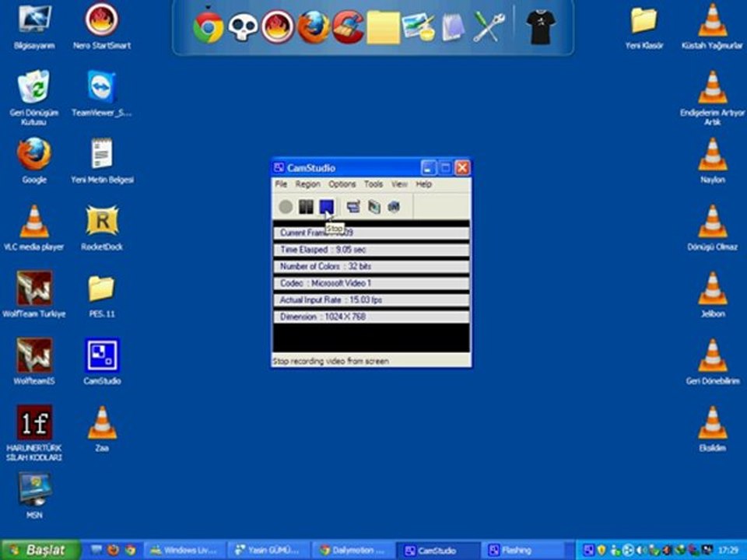Click the Dimension 1024 X 768 row

[371, 317]
